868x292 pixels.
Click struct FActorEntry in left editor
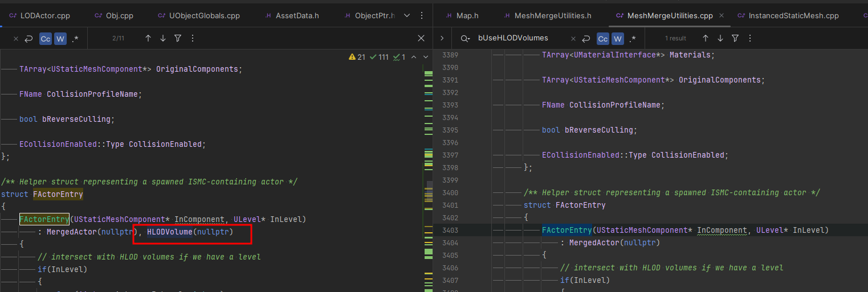click(42, 195)
